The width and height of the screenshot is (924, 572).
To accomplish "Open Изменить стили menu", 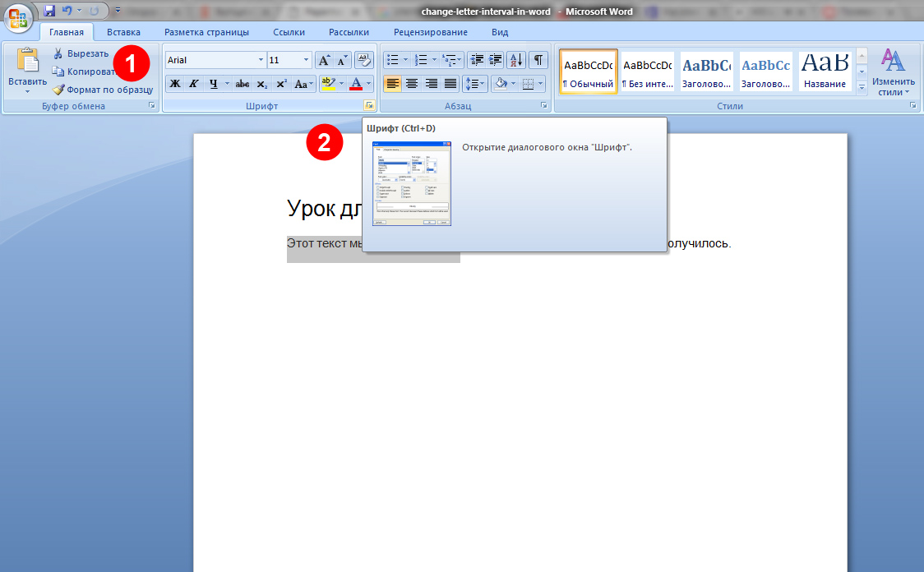I will (894, 72).
